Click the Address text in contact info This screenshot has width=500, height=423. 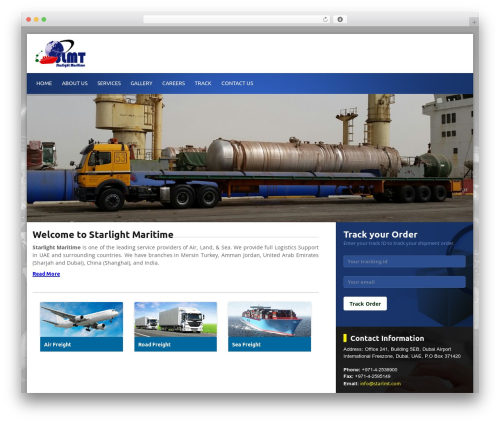[x=402, y=353]
